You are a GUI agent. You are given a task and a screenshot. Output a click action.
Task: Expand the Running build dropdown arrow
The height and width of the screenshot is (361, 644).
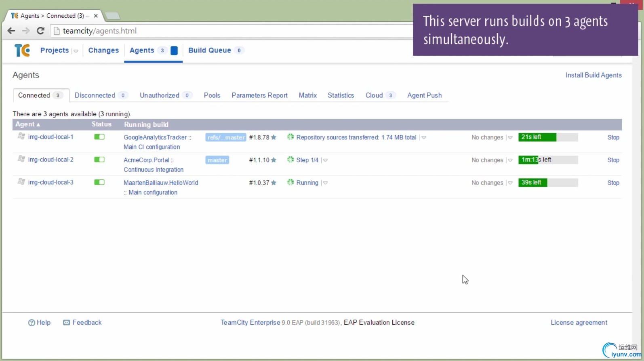pos(325,183)
